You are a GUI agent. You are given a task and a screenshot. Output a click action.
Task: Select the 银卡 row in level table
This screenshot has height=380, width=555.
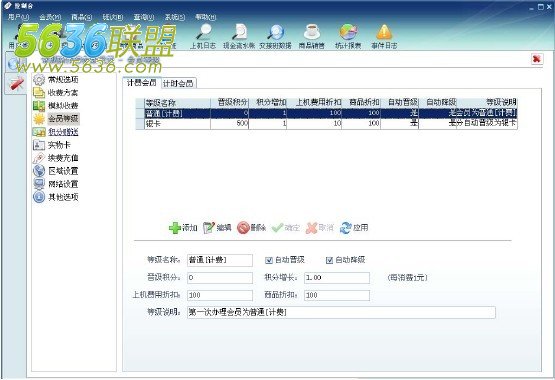[x=326, y=123]
